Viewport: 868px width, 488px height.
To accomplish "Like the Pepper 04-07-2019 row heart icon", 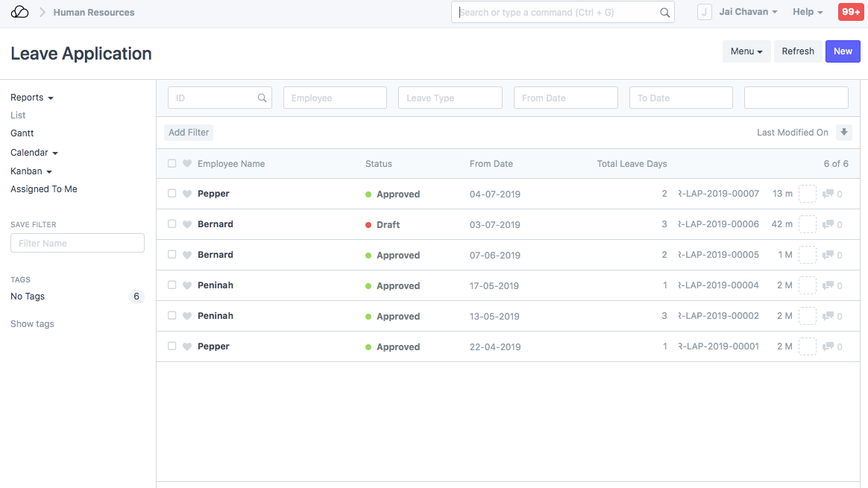I will click(x=187, y=194).
